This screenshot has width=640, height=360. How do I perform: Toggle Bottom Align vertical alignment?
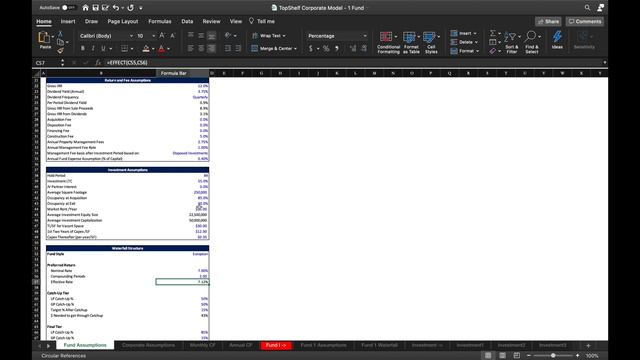211,36
